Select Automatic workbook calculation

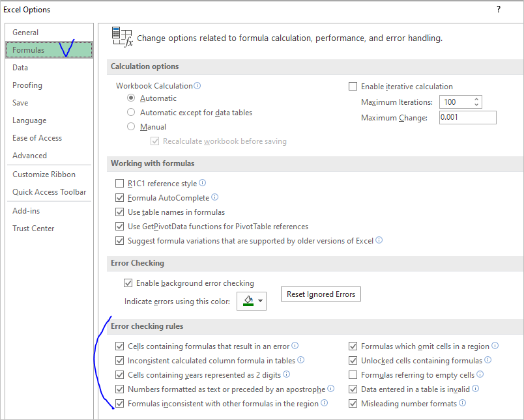pos(131,98)
